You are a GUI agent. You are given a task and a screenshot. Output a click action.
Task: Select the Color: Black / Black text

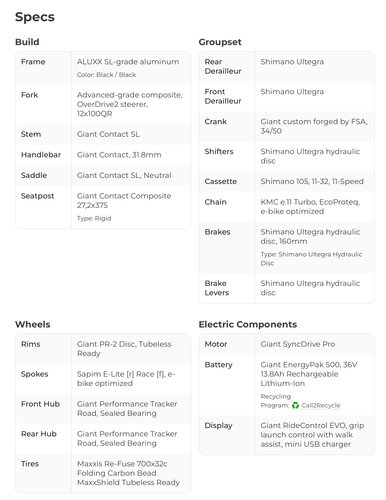(106, 75)
